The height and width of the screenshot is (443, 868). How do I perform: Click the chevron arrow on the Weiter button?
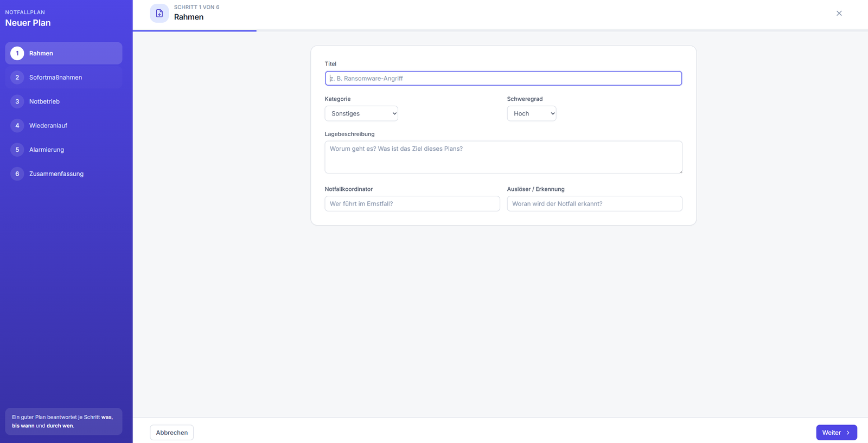pyautogui.click(x=848, y=433)
